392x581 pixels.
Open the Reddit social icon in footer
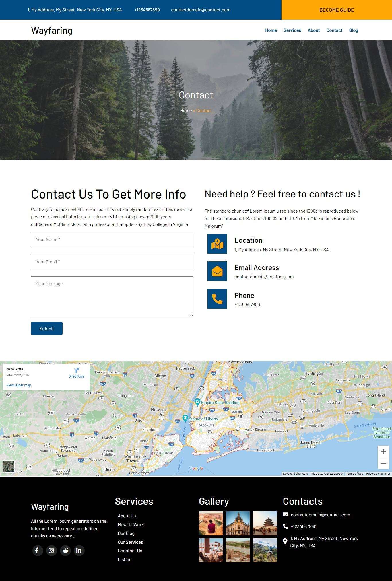click(65, 550)
